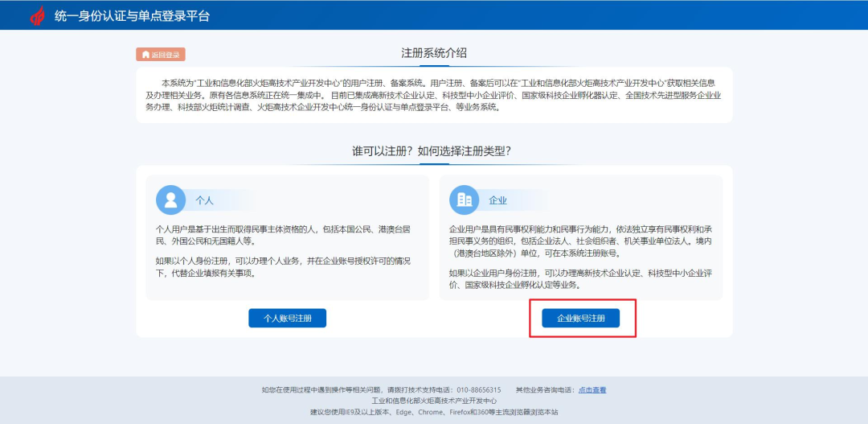This screenshot has width=868, height=424.
Task: Click the person avatar icon beside 个人
Action: [170, 200]
